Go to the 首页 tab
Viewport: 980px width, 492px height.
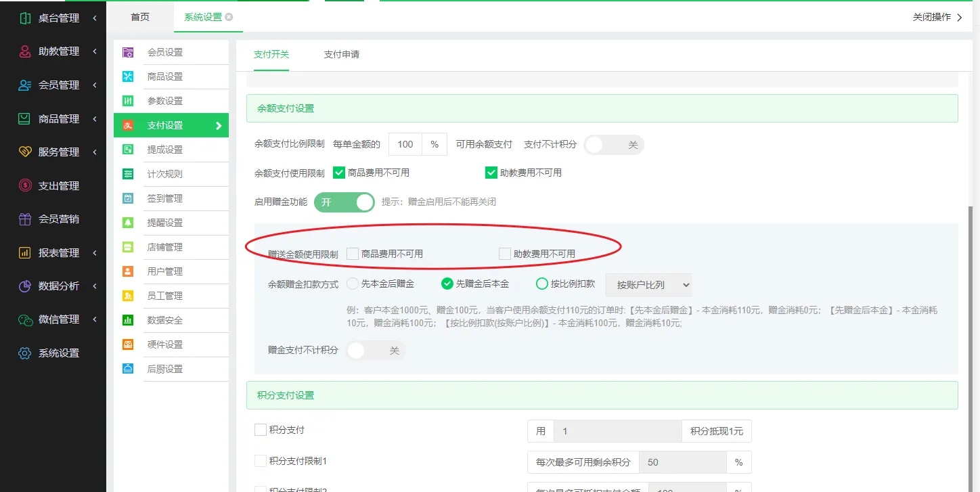tap(140, 17)
